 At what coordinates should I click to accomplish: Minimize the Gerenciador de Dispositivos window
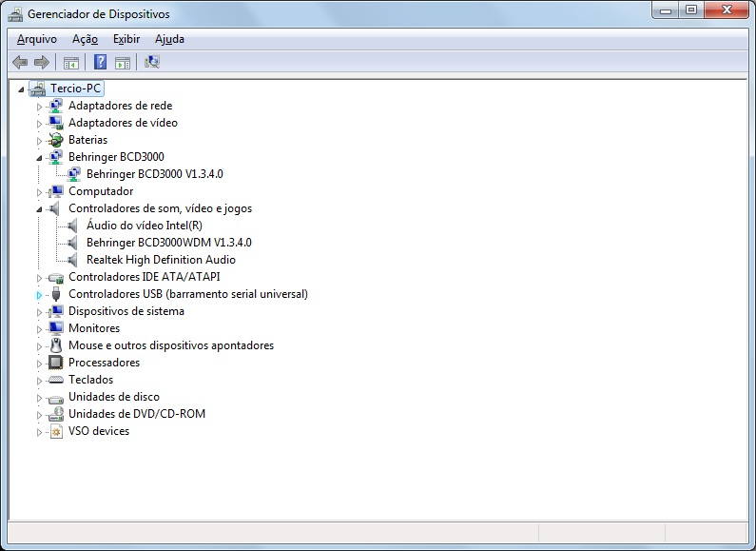pyautogui.click(x=666, y=10)
